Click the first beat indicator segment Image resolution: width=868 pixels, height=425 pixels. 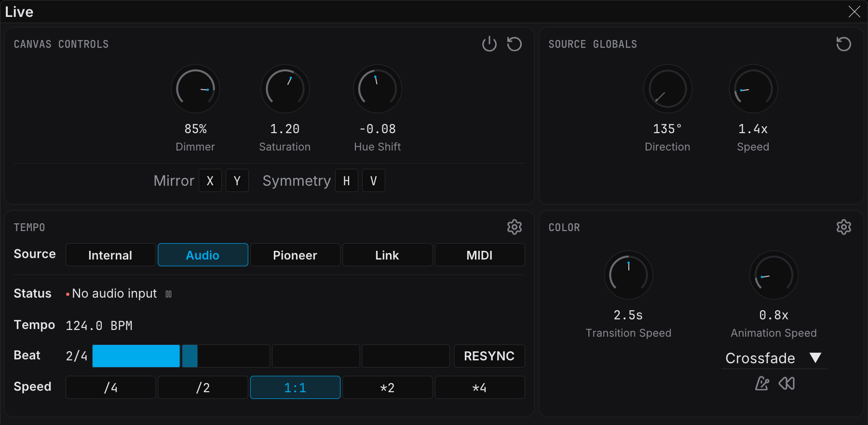(136, 356)
